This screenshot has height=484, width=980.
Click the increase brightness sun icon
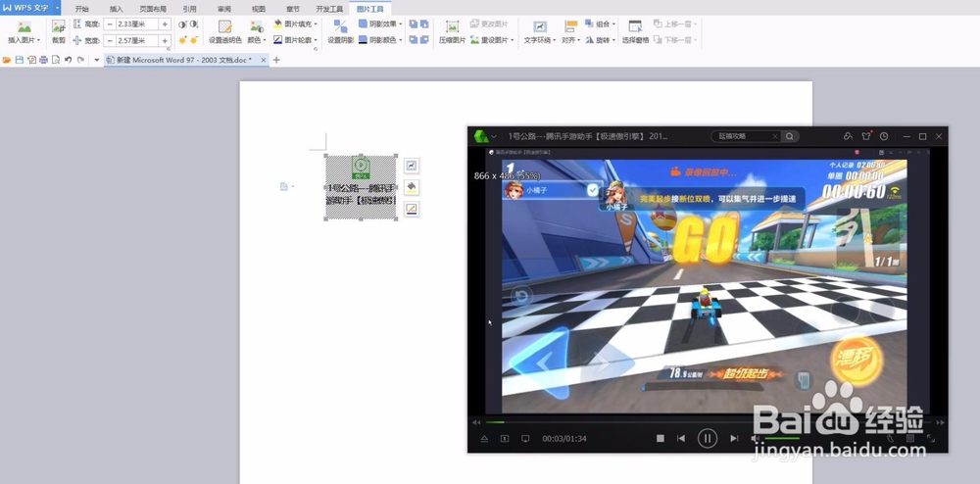pyautogui.click(x=182, y=40)
